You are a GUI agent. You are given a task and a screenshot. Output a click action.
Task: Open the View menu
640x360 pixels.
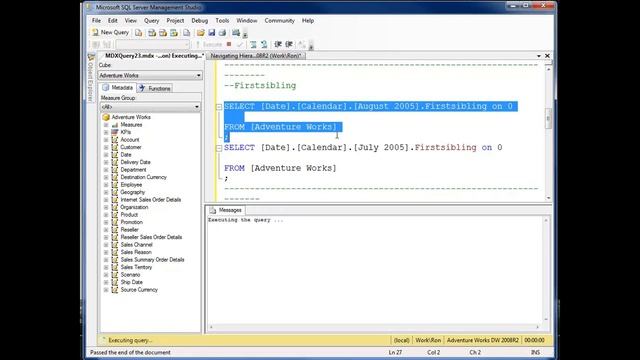(131, 20)
